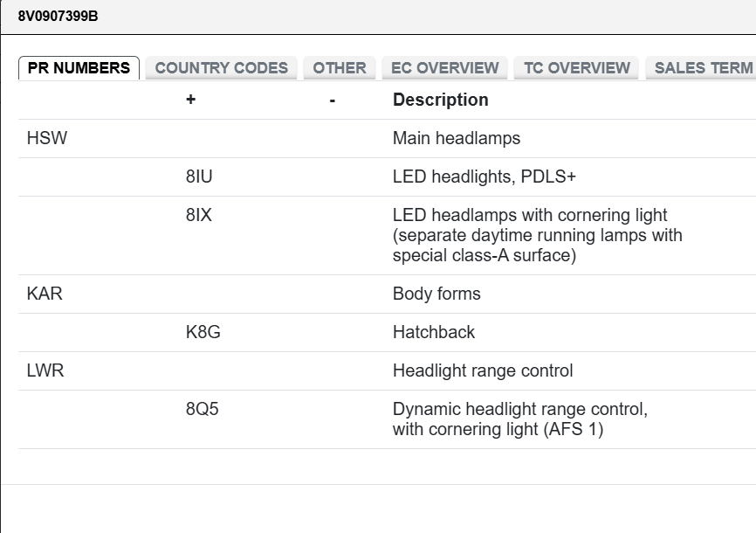
Task: Click the 8IU PR number
Action: pos(199,177)
